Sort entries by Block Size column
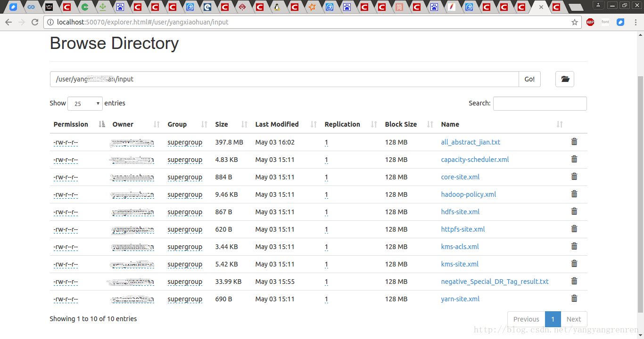Image resolution: width=644 pixels, height=339 pixels. pos(409,124)
